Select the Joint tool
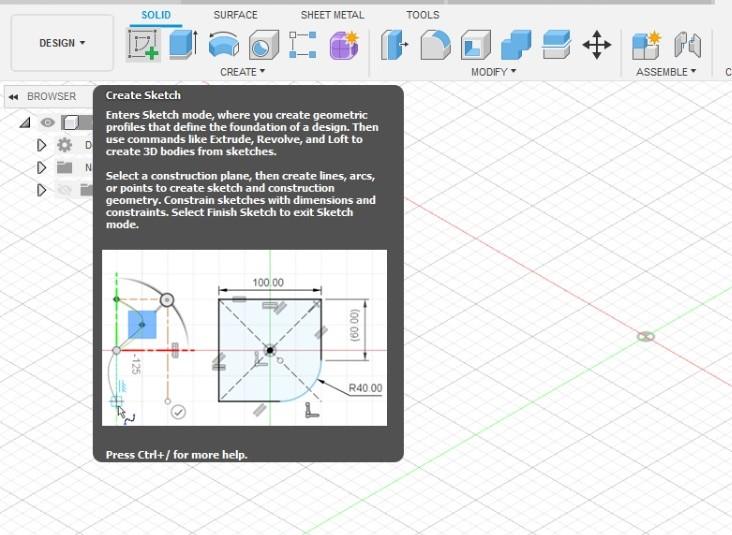The height and width of the screenshot is (535, 732). [x=688, y=45]
